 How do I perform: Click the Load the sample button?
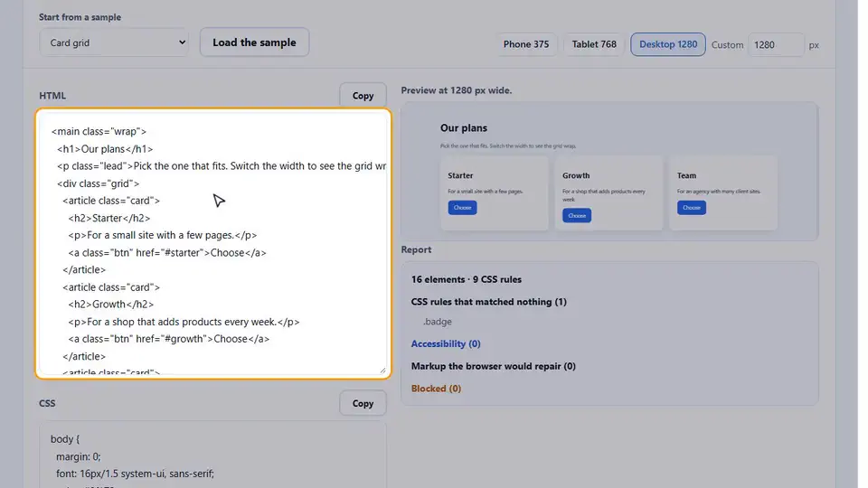254,42
